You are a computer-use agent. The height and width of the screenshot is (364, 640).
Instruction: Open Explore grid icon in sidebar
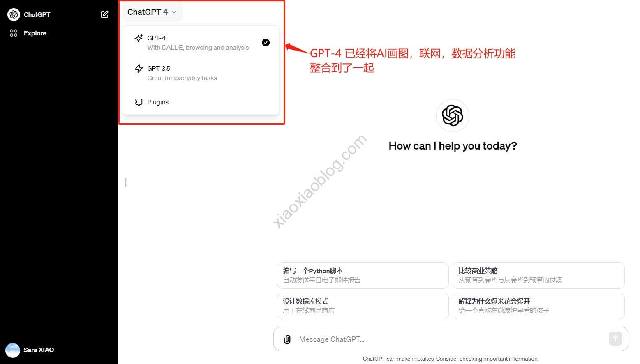(14, 33)
